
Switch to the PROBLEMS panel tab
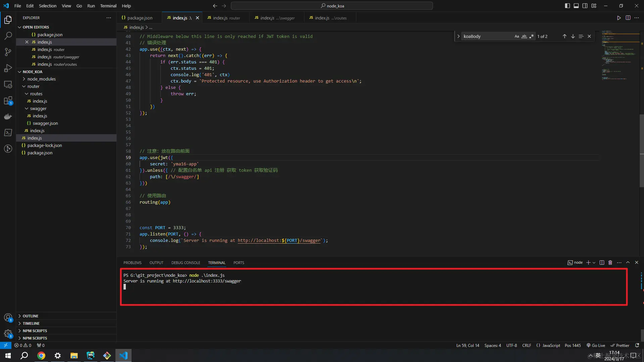[133, 263]
